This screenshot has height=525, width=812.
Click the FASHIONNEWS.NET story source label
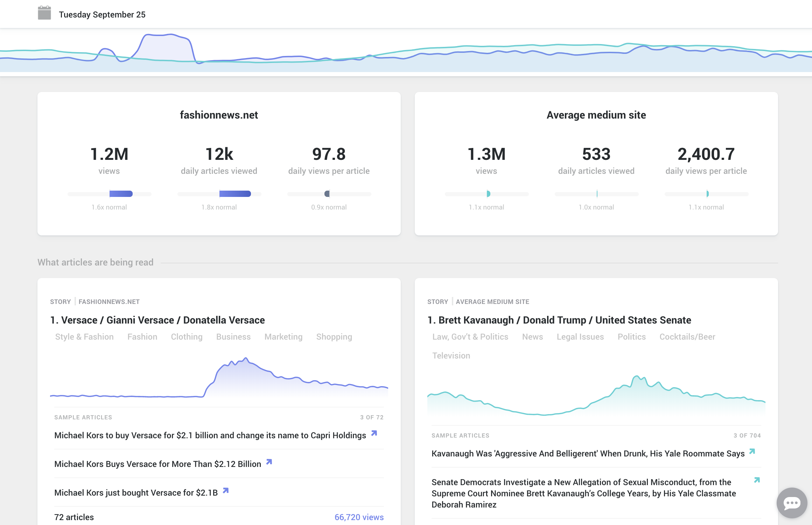coord(109,301)
